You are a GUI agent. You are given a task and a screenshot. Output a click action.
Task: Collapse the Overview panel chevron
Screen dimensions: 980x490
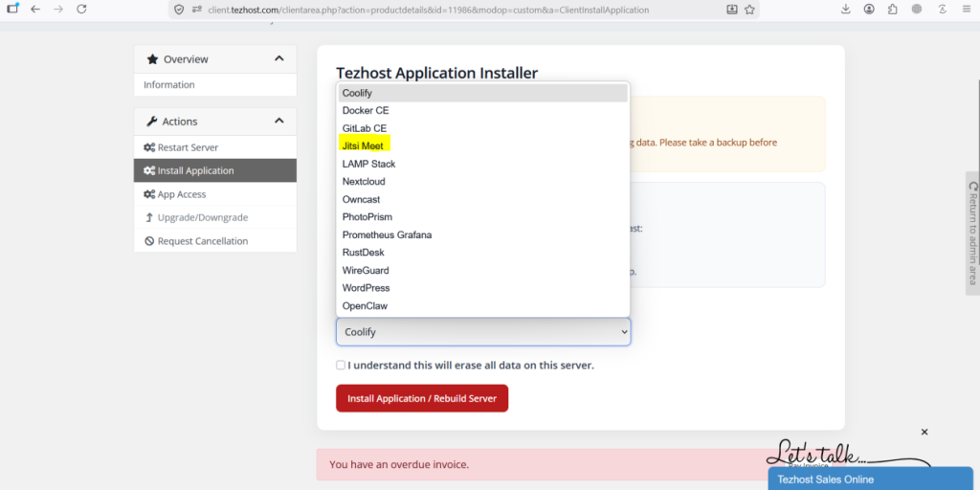pos(278,58)
